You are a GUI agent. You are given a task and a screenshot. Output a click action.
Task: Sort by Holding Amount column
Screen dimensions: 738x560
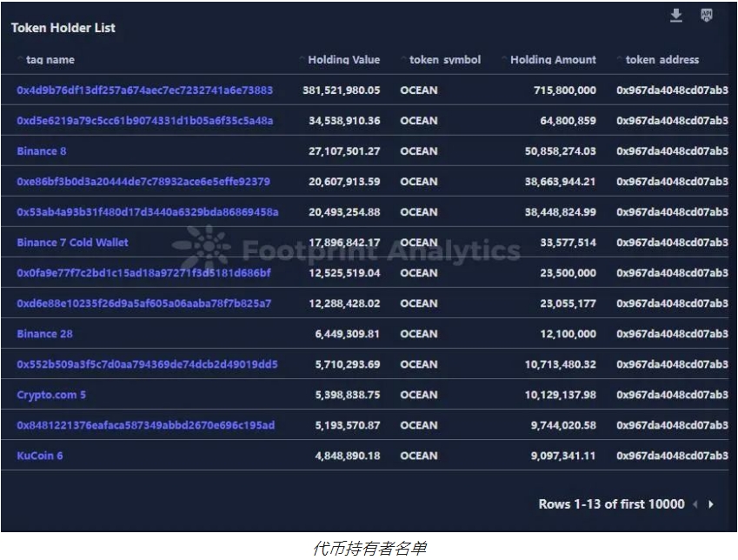coord(553,60)
